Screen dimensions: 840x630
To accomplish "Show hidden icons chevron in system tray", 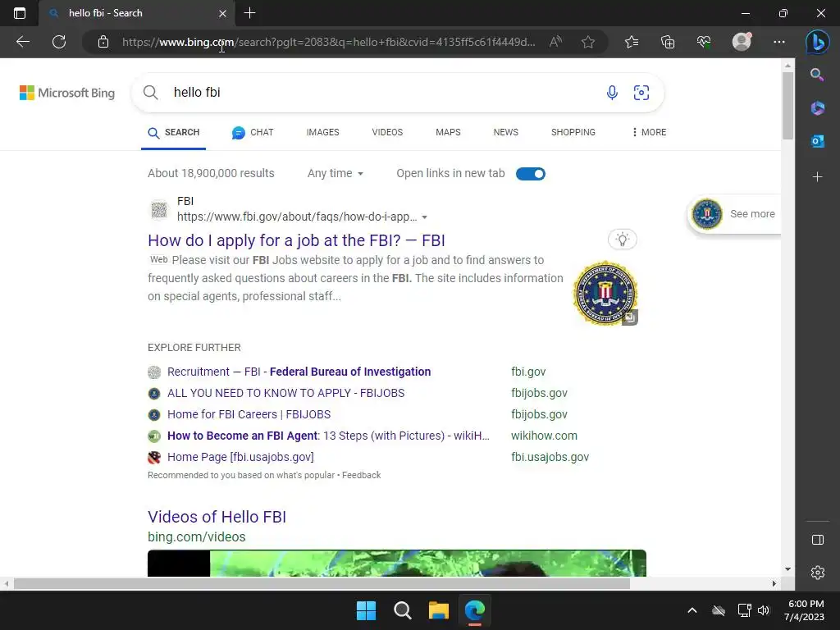I will 692,610.
